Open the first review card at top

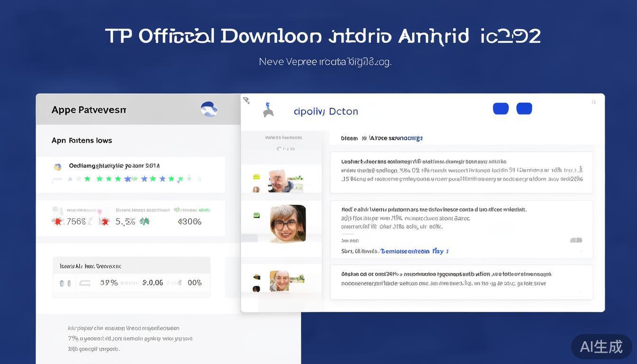pos(461,172)
